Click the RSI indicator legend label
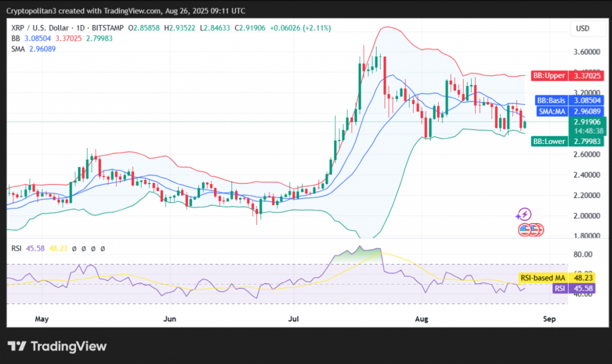 (x=17, y=248)
